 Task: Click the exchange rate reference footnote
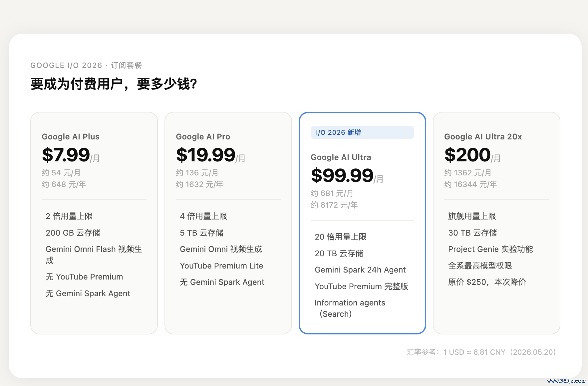click(x=481, y=352)
